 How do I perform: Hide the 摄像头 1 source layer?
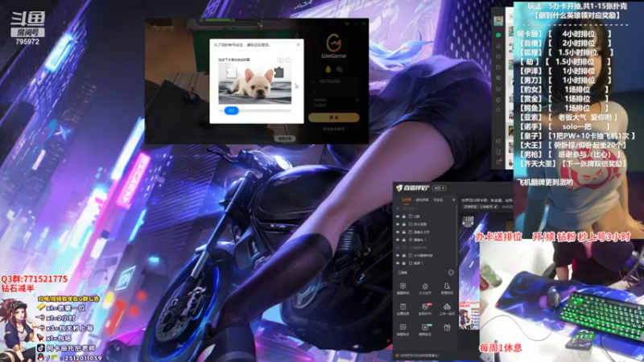click(x=398, y=240)
